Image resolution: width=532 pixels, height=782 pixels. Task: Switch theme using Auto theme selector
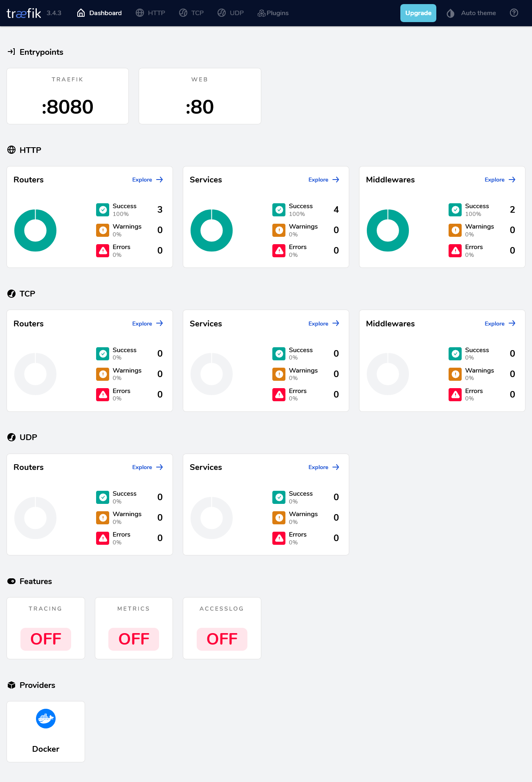click(x=478, y=13)
